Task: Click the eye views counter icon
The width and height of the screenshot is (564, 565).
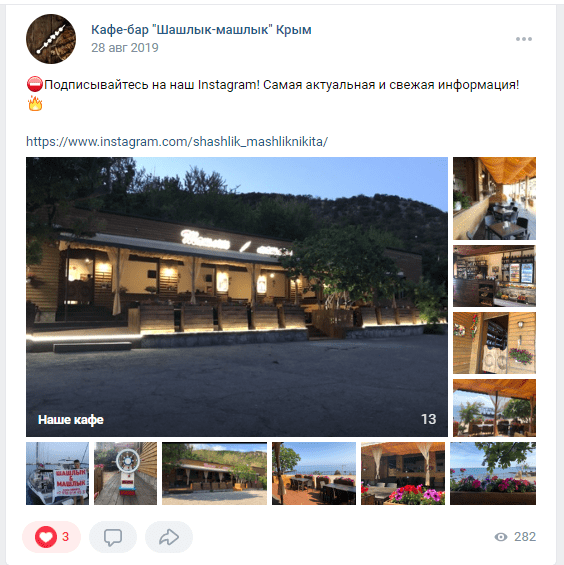Action: (501, 537)
